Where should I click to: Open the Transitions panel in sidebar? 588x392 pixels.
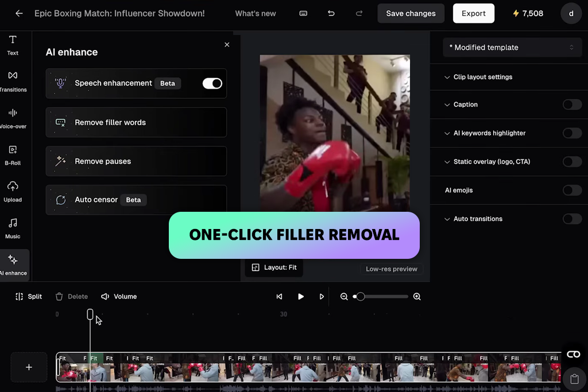(x=13, y=82)
